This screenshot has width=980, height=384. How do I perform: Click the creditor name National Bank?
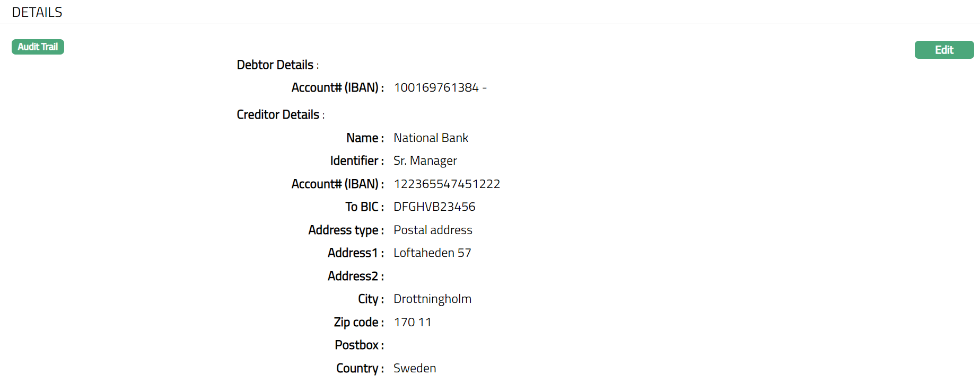pos(431,138)
